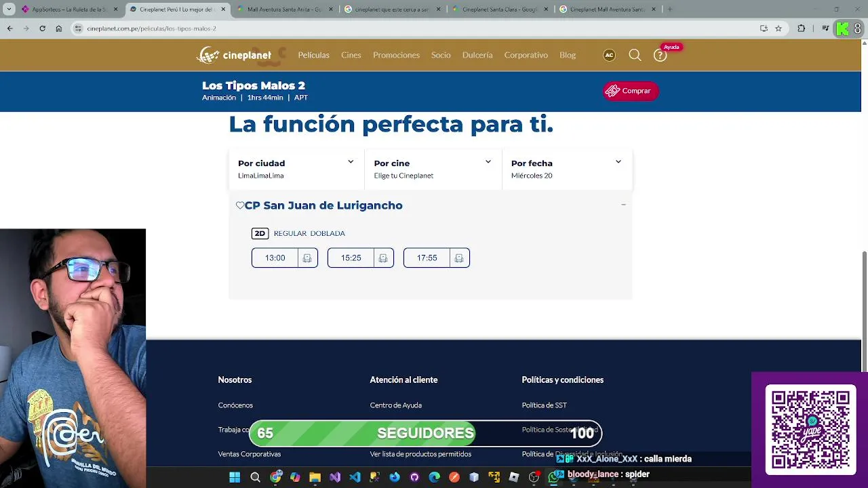The height and width of the screenshot is (488, 868).
Task: Click the Cineplanet logo in header
Action: click(x=234, y=56)
